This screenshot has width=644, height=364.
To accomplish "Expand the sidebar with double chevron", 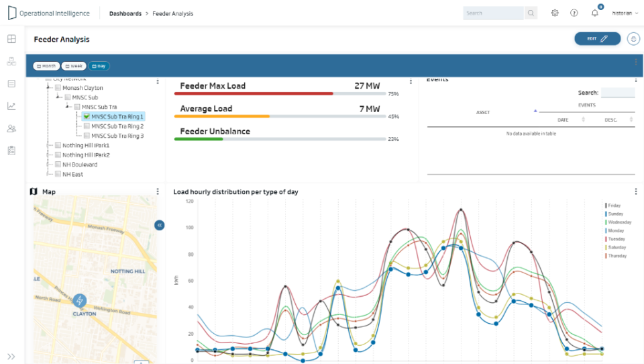I will coord(11,357).
